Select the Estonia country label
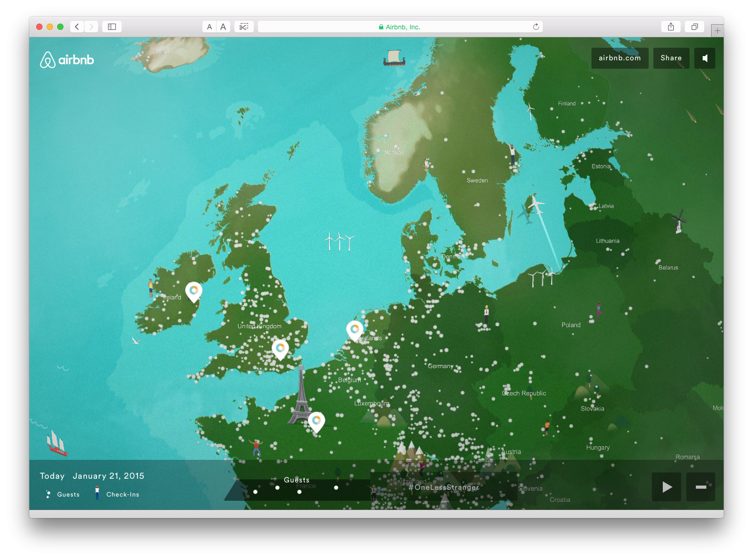The height and width of the screenshot is (560, 753). (x=601, y=166)
